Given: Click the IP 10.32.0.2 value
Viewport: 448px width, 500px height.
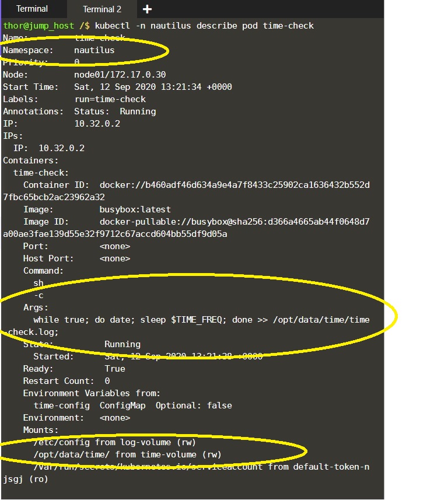Looking at the screenshot, I should pos(97,124).
